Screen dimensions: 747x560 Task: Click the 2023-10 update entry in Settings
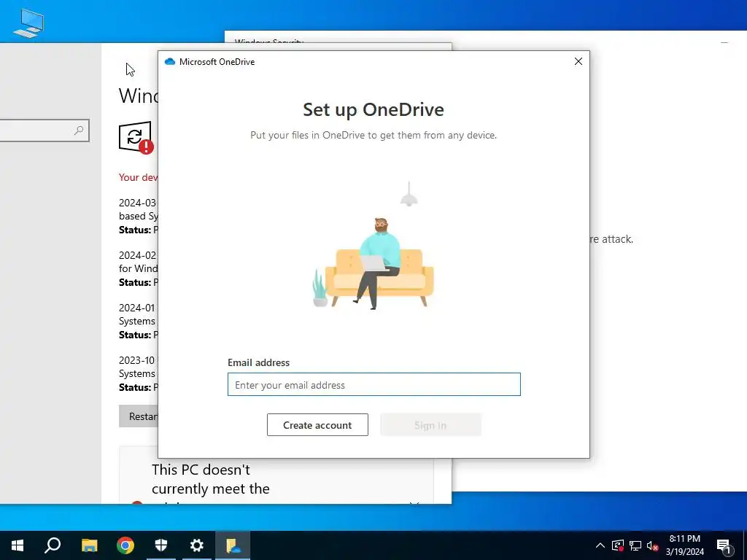(138, 373)
